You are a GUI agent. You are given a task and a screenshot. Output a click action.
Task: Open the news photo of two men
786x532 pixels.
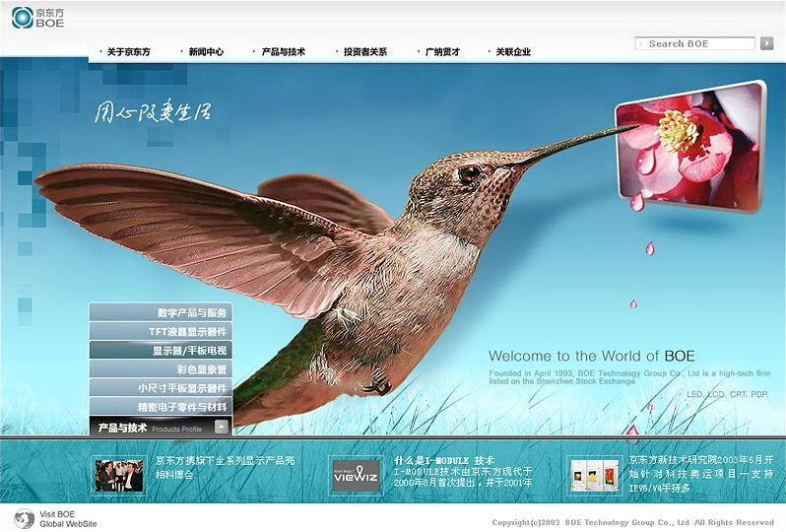coord(119,475)
